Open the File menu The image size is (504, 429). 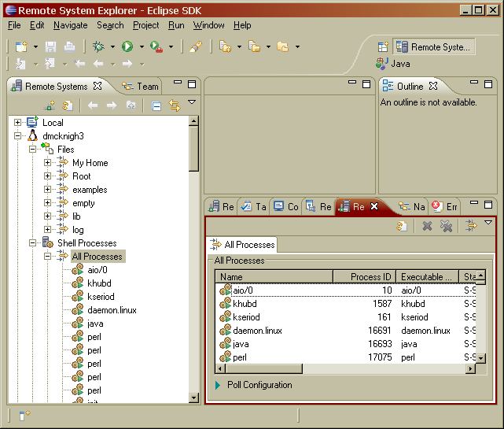[14, 25]
